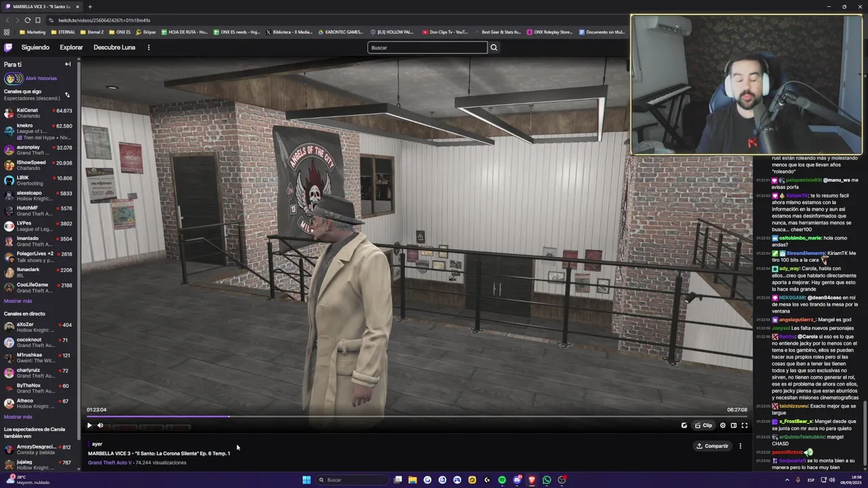
Task: Sort followed channels by viewers
Action: pos(67,95)
